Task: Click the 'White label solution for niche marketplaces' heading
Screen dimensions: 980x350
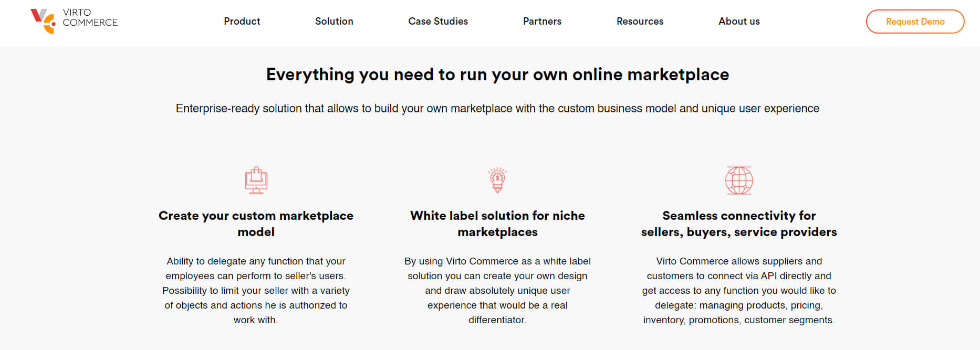Action: tap(497, 224)
